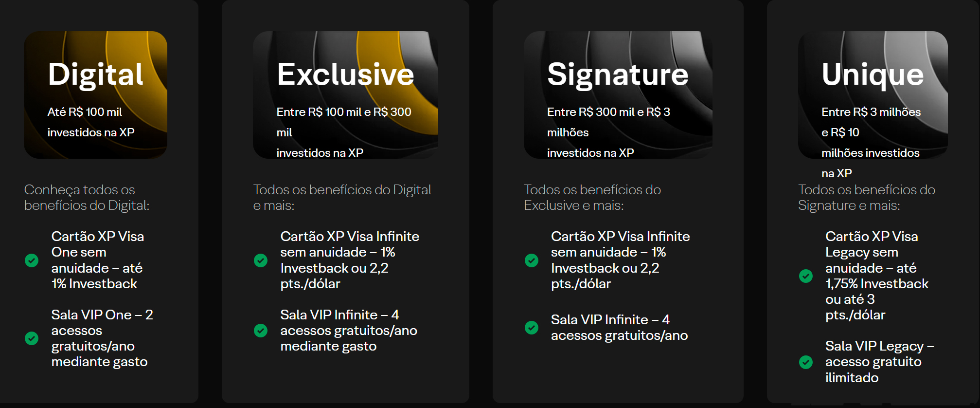Click the checkmark icon next to Sala VIP Legacy
The image size is (980, 408).
(x=806, y=362)
